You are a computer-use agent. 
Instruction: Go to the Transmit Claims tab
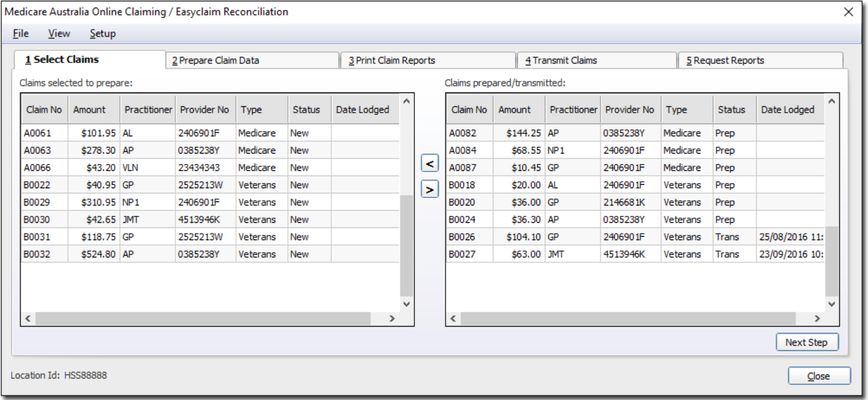tap(597, 61)
